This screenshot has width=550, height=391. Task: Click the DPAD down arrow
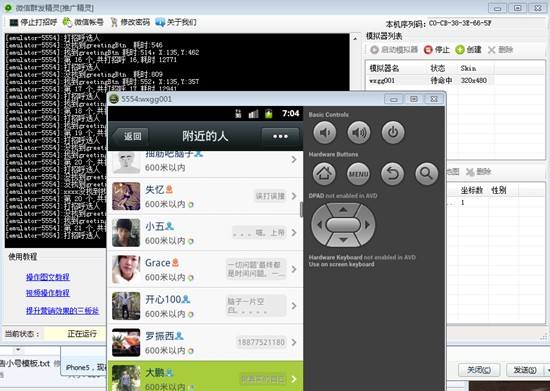[343, 240]
